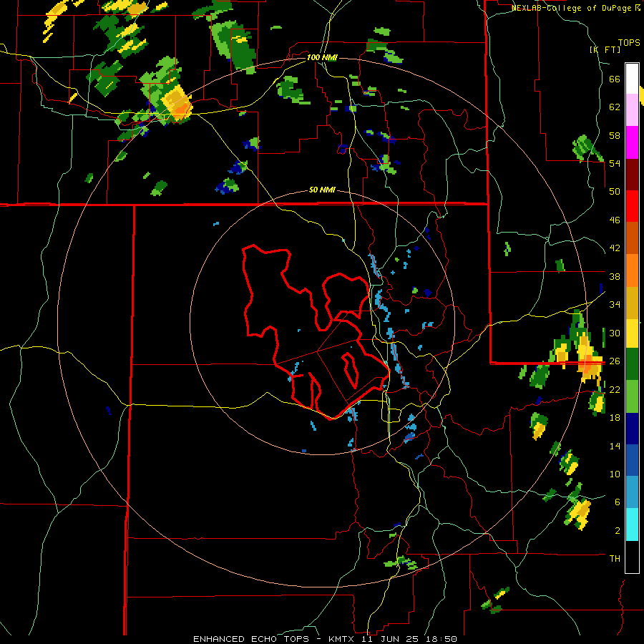644x644 pixels.
Task: Pick the dark orange legend swatch
Action: point(632,238)
